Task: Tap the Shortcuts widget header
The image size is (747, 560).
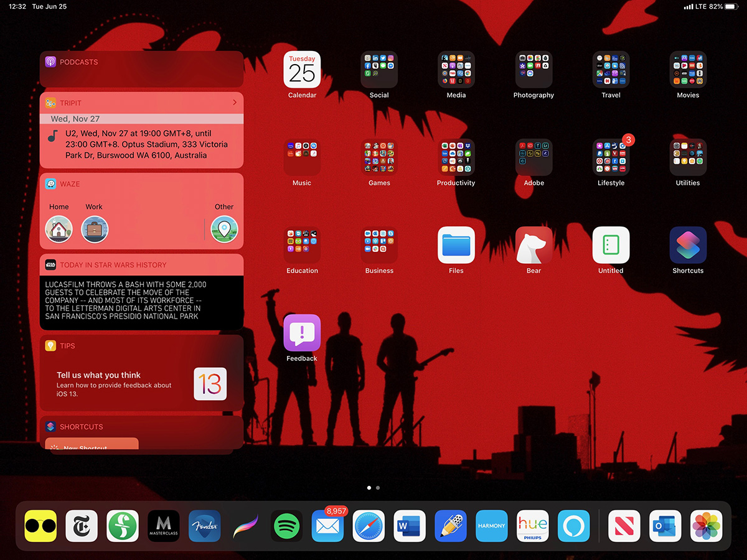Action: tap(141, 427)
